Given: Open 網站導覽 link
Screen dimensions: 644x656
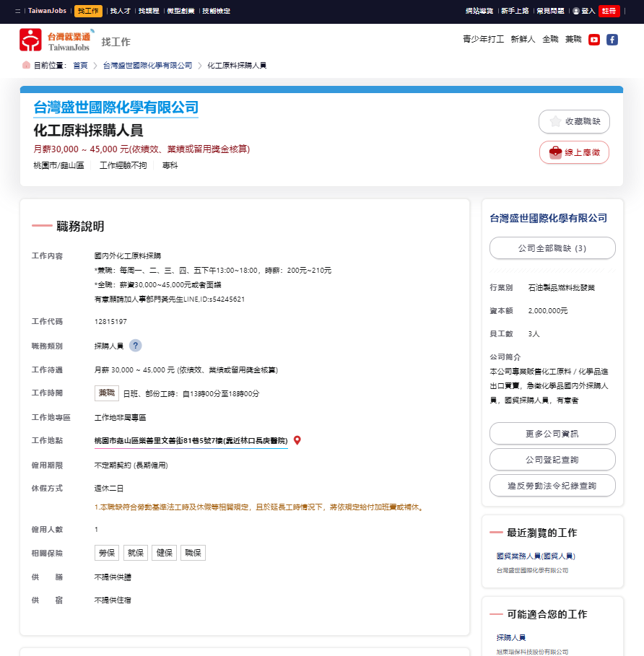Looking at the screenshot, I should point(479,11).
